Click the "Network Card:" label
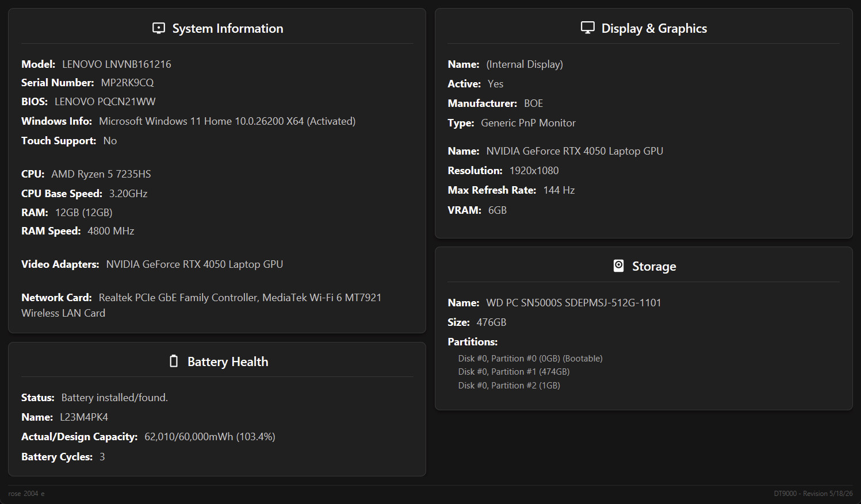The width and height of the screenshot is (861, 504). [x=56, y=298]
